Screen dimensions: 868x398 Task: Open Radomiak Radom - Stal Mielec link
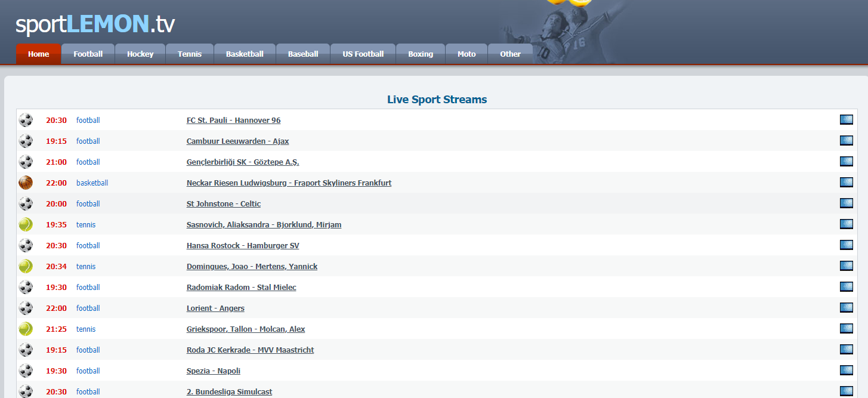[241, 287]
